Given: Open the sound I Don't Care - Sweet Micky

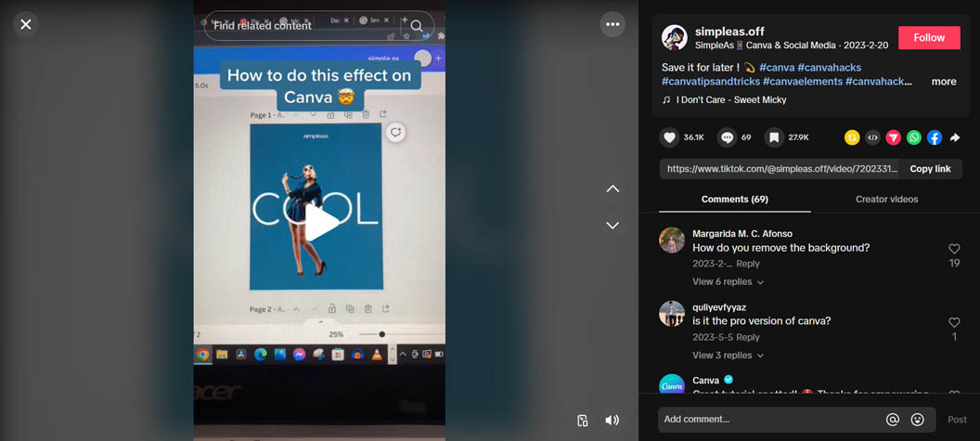Looking at the screenshot, I should (730, 100).
